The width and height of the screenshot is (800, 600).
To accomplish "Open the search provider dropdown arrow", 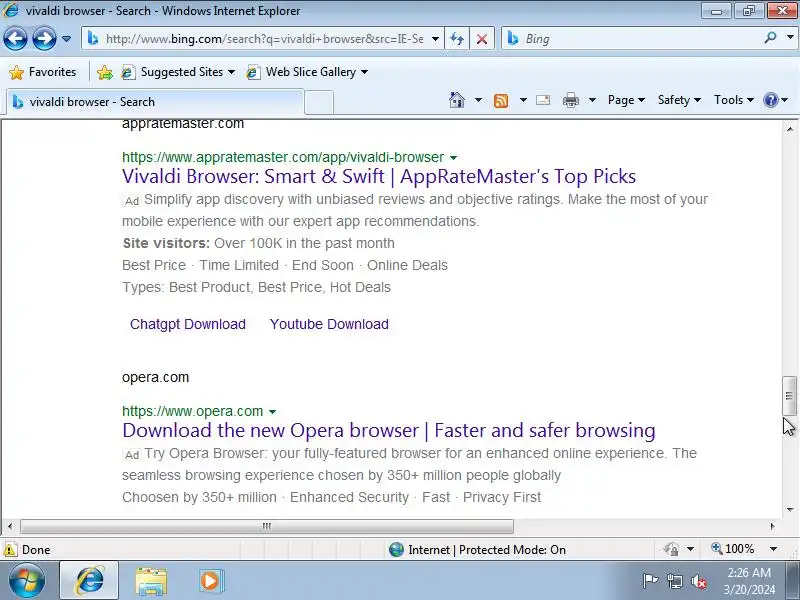I will [790, 38].
